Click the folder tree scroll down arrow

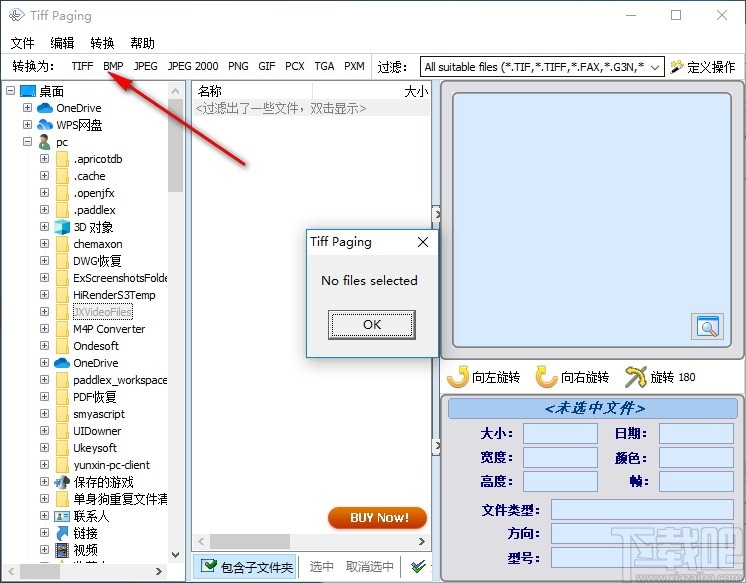(176, 555)
